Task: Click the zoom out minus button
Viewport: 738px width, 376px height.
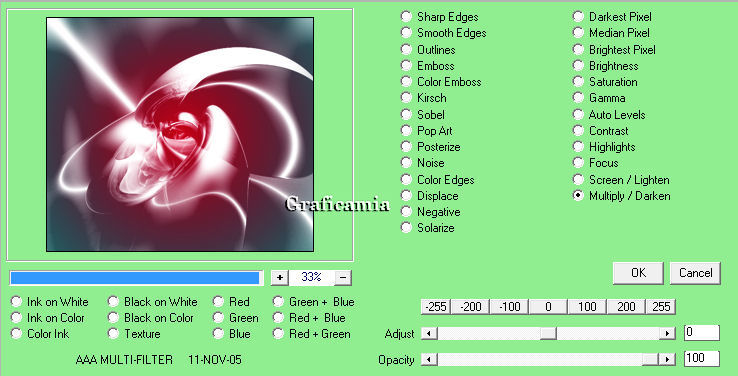Action: click(x=343, y=278)
